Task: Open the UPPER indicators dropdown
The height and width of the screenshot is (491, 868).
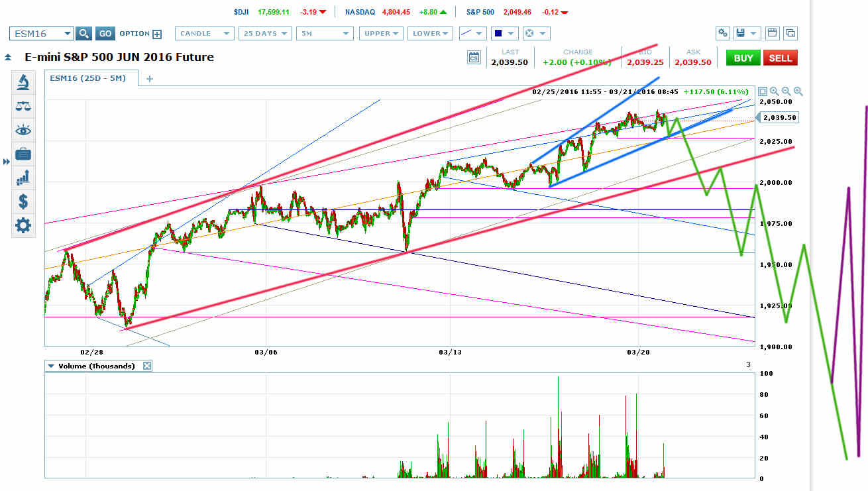Action: [x=381, y=33]
